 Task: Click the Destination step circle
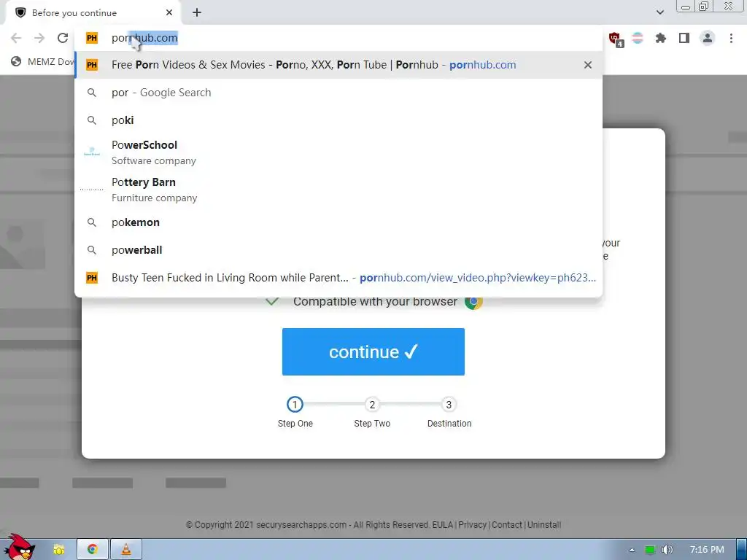click(449, 404)
